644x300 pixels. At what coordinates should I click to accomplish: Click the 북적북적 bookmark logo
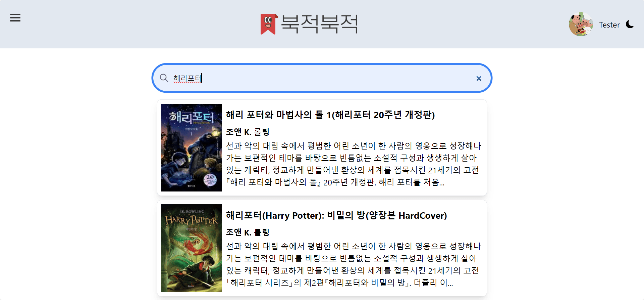(x=269, y=24)
